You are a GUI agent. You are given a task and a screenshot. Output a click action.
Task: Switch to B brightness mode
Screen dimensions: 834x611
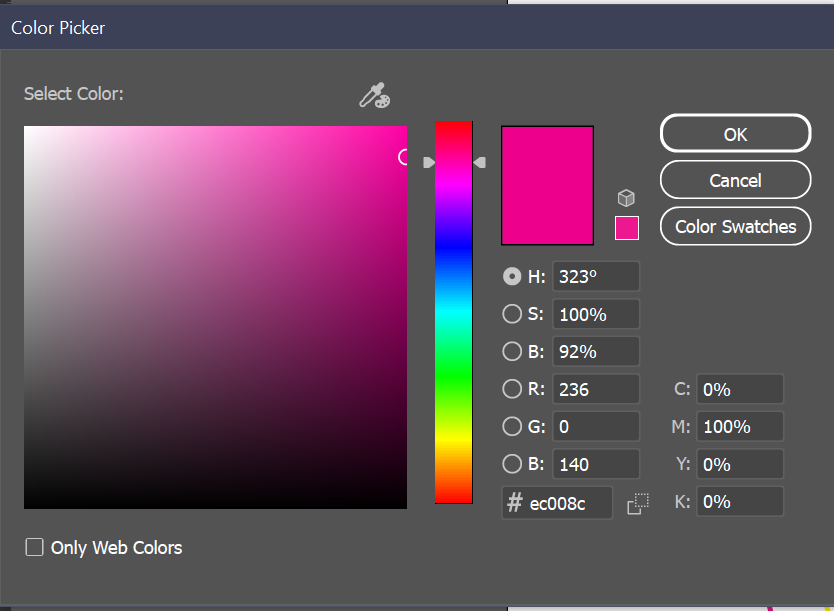[511, 351]
